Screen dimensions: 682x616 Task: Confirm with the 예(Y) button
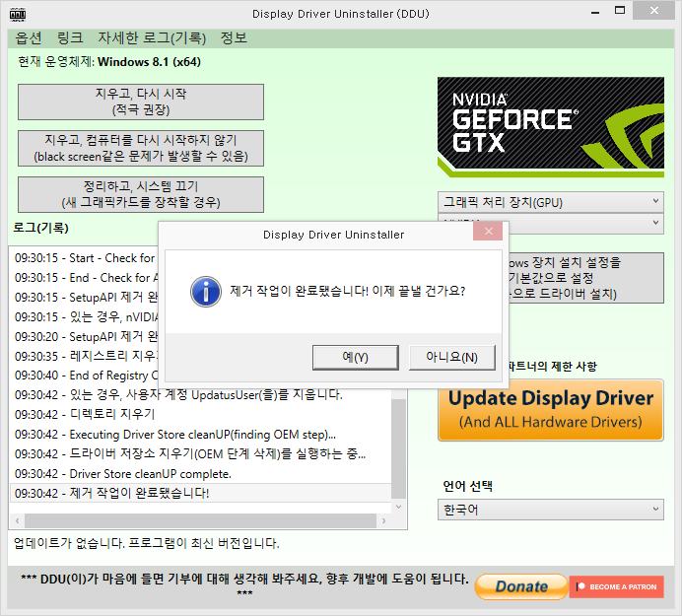356,358
